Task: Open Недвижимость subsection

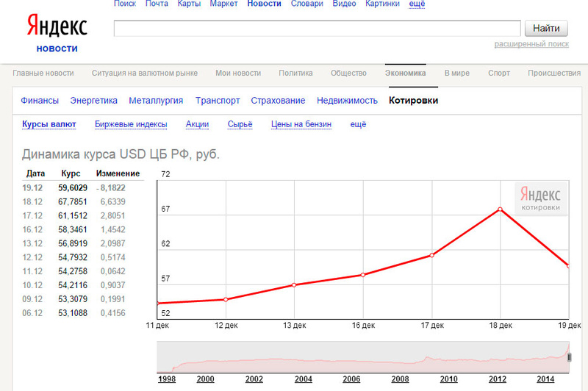Action: click(x=347, y=101)
